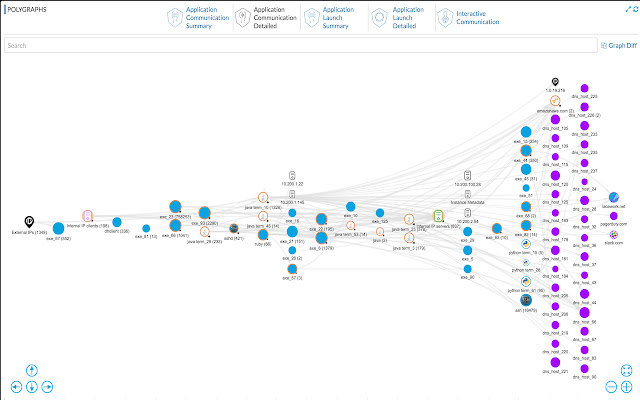Select the dns_host_237 node
640x400 pixels.
584,163
